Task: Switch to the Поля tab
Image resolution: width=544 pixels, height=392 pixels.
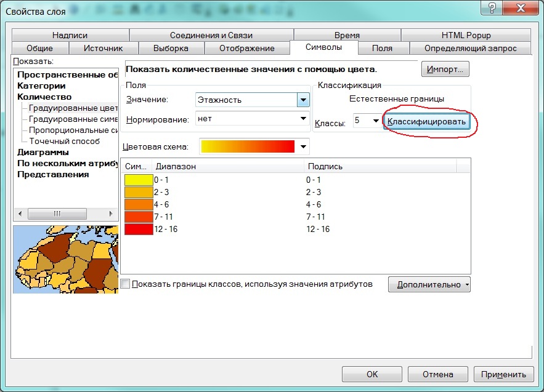Action: tap(382, 48)
